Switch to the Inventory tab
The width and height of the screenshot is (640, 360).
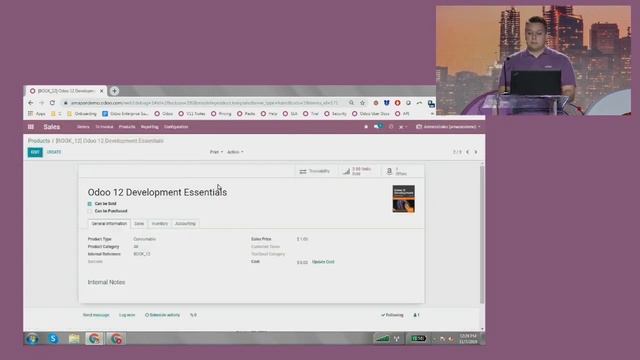[x=160, y=224]
